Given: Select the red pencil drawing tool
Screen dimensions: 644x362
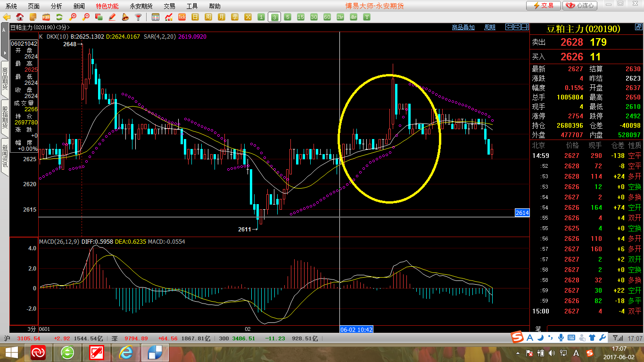Looking at the screenshot, I should point(112,17).
